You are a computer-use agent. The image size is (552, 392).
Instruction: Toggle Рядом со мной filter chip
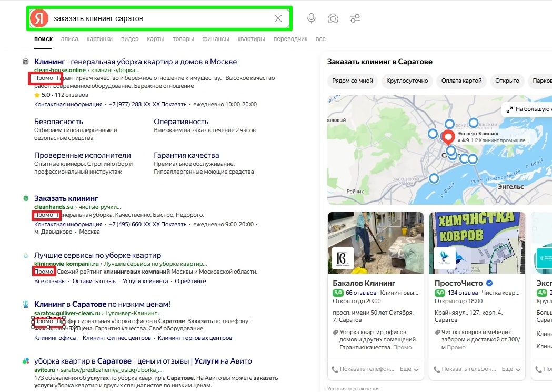tap(353, 81)
